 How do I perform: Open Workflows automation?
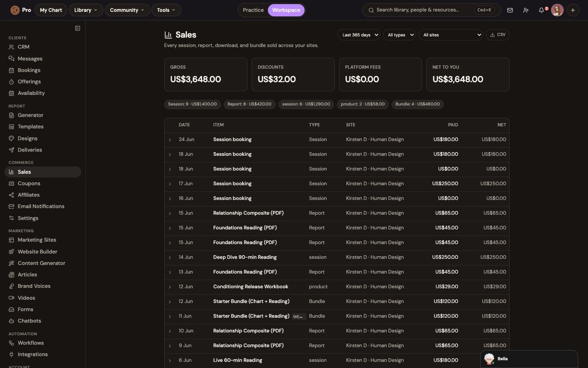coord(42,343)
